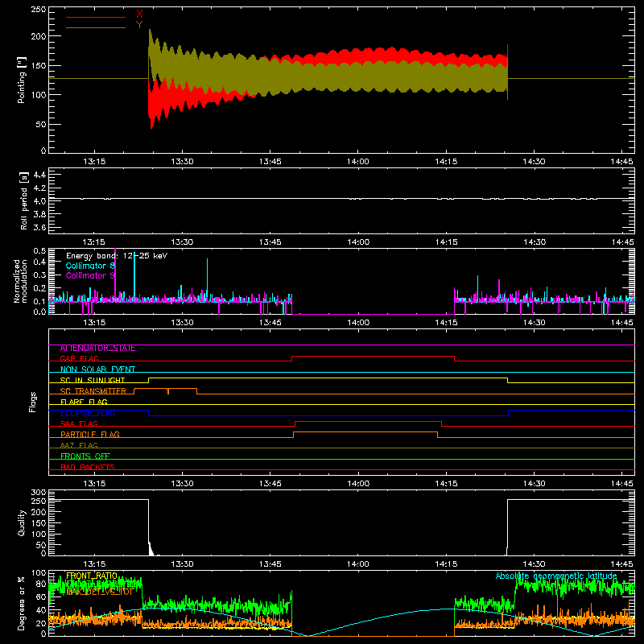Click the Quality axis title

(22, 522)
